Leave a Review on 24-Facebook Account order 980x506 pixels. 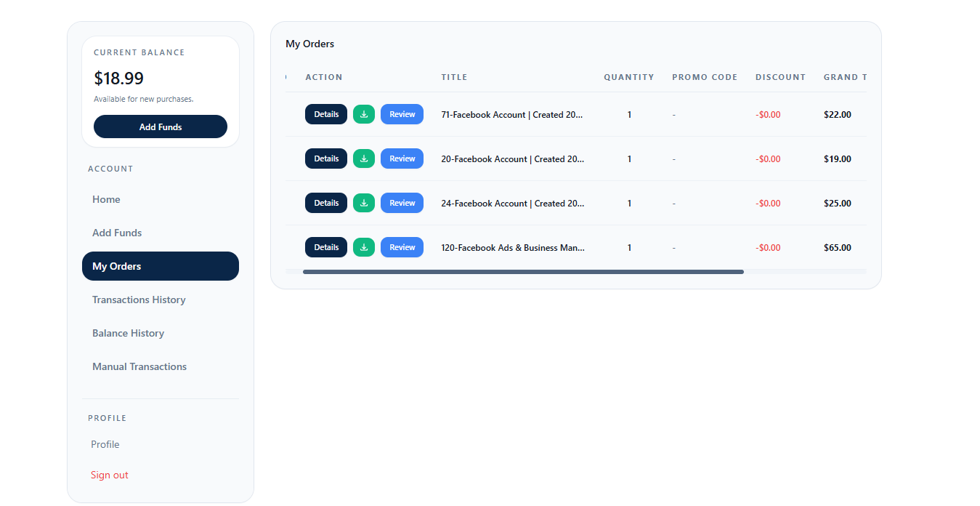402,203
